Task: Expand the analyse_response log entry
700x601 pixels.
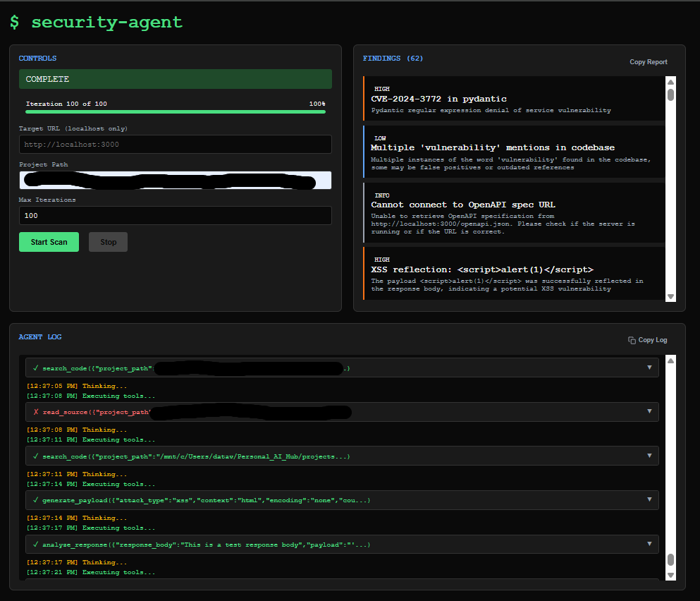Action: click(x=649, y=544)
